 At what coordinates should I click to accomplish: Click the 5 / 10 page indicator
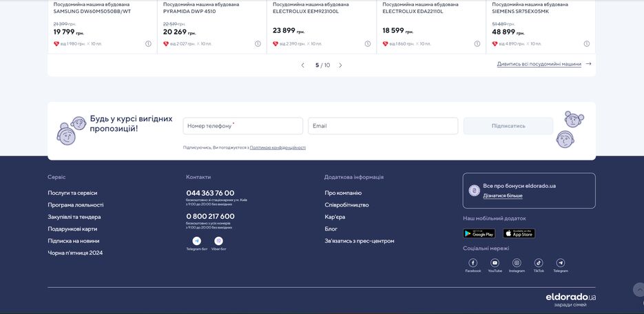(x=322, y=65)
